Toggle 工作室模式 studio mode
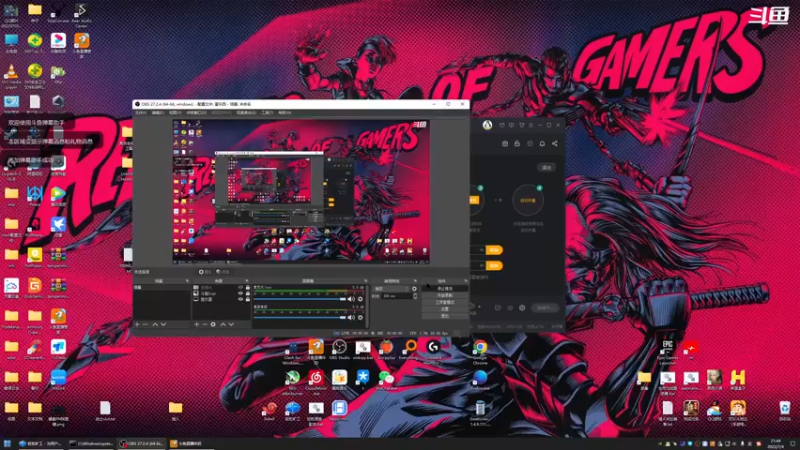 click(445, 303)
